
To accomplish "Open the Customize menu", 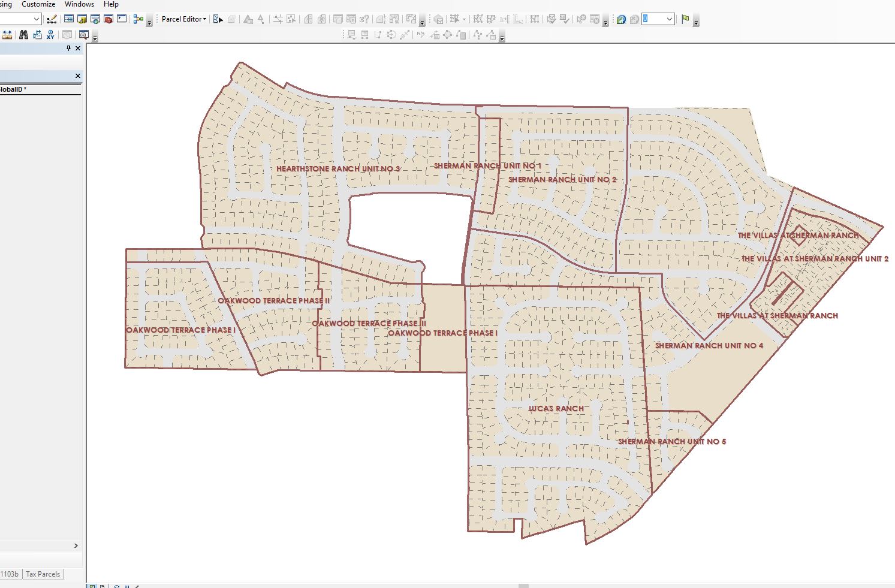I will 38,4.
